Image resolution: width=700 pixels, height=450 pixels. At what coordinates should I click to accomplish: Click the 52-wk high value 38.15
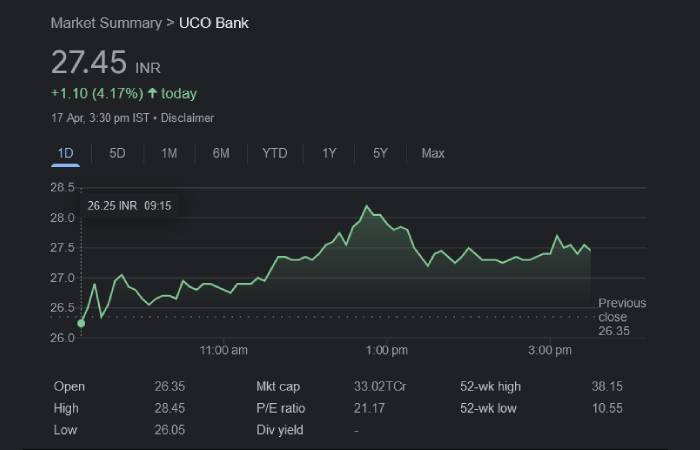[x=607, y=387]
